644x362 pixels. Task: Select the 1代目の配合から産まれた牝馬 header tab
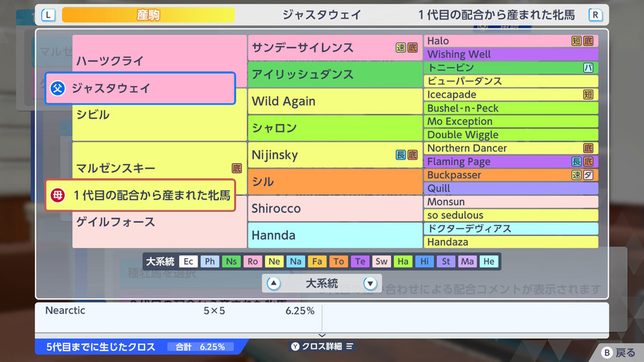496,15
